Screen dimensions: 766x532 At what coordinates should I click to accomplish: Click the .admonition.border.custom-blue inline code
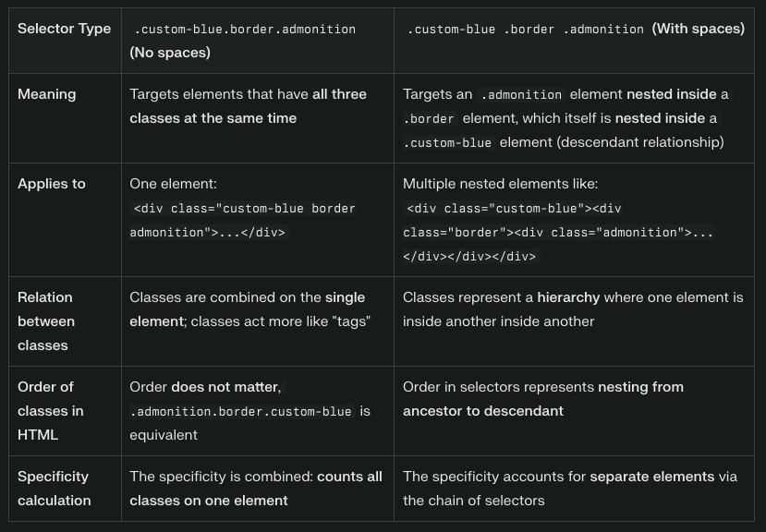point(242,411)
